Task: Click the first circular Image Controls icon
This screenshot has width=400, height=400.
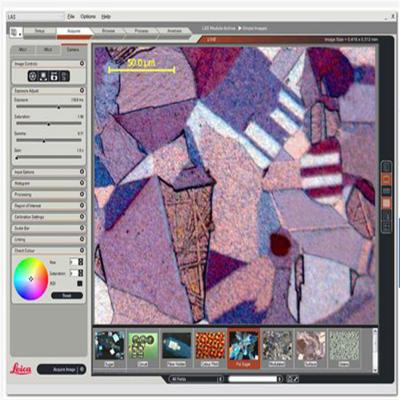Action: 33,76
